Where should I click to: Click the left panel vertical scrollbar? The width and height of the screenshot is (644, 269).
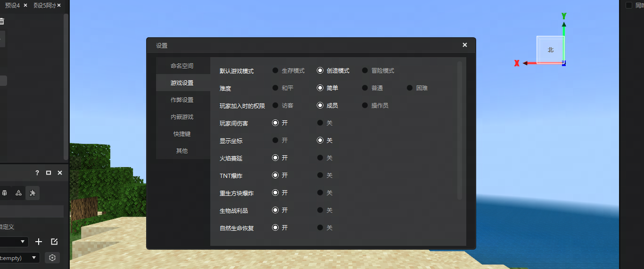click(66, 86)
